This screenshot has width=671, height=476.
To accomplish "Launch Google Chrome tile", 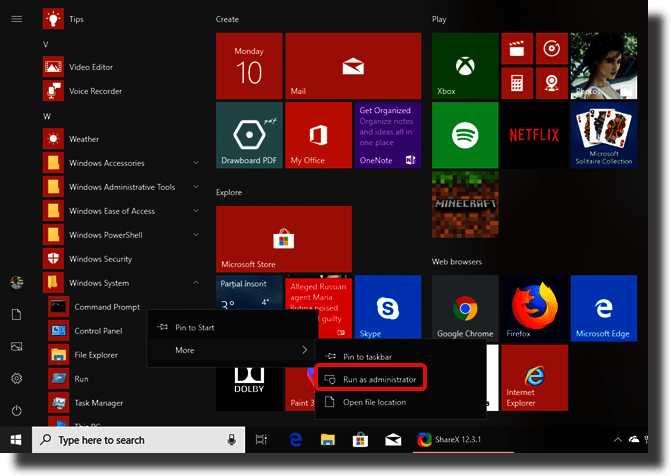I will point(465,308).
